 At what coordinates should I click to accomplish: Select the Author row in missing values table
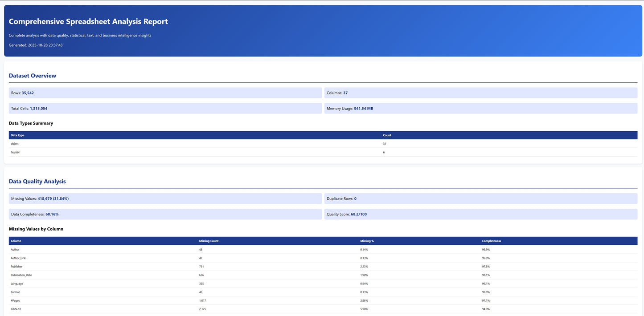point(178,249)
